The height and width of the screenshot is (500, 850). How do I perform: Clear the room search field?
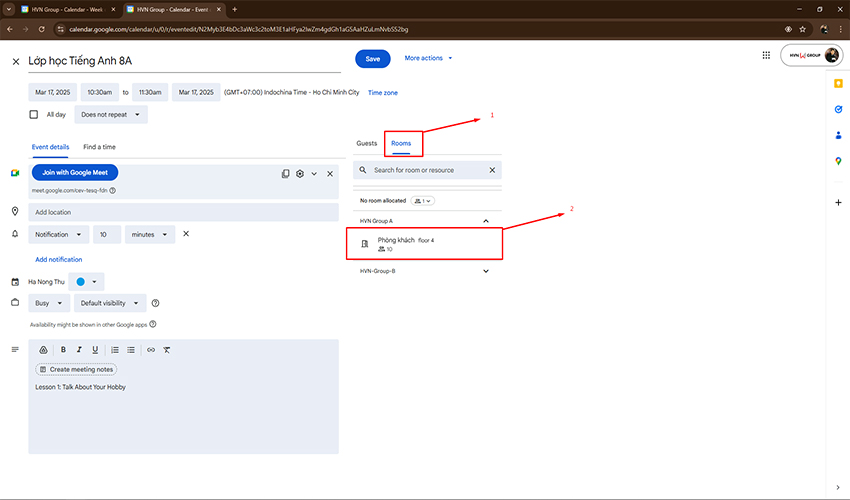[492, 170]
